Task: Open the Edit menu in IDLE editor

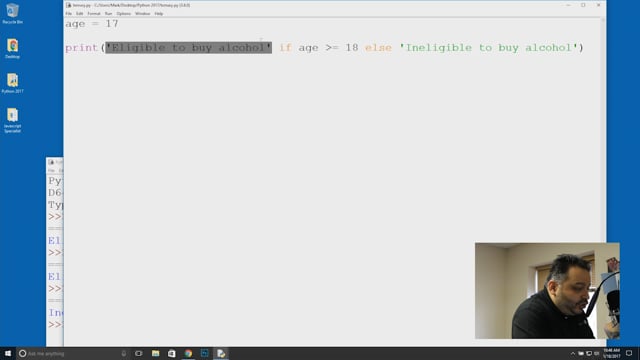Action: [80, 13]
